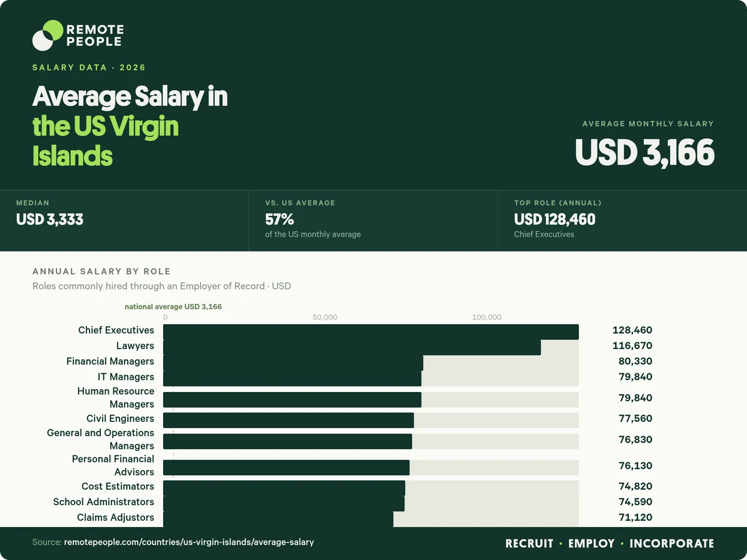This screenshot has height=560, width=747.
Task: Click the green 'the US Virgin Islands' heading
Action: tap(106, 141)
